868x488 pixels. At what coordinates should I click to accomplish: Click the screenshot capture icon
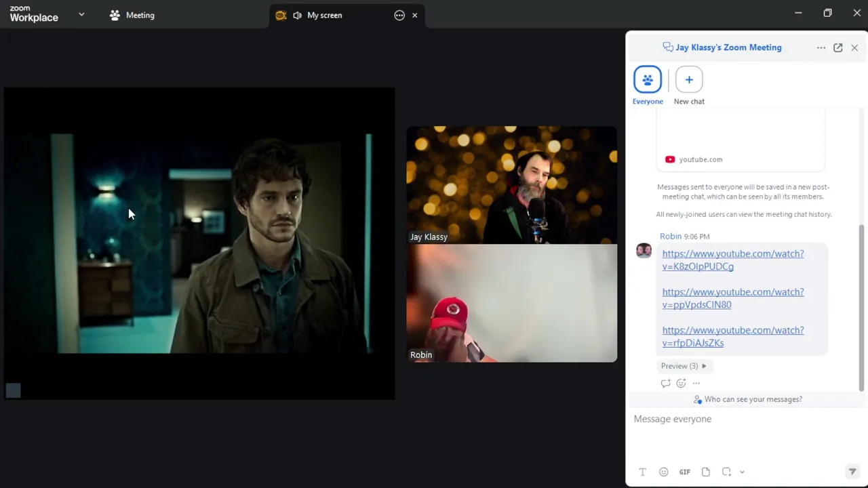(726, 472)
